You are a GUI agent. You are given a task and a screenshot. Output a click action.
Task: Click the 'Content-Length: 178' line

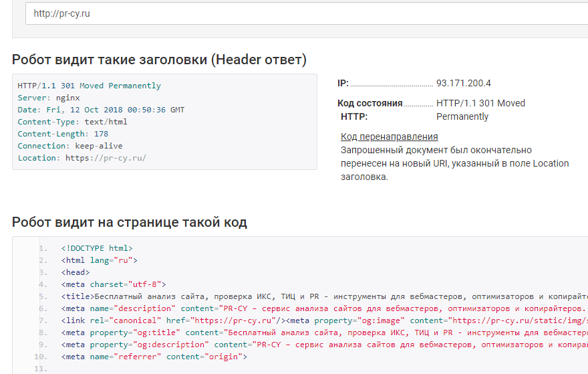click(x=63, y=134)
